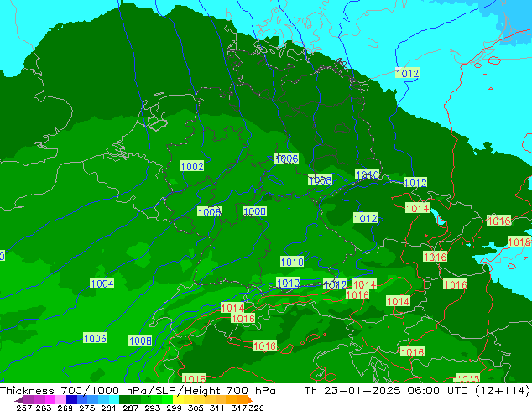Click the red '1014' label touching blue '1012'
The image size is (532, 411).
point(365,284)
